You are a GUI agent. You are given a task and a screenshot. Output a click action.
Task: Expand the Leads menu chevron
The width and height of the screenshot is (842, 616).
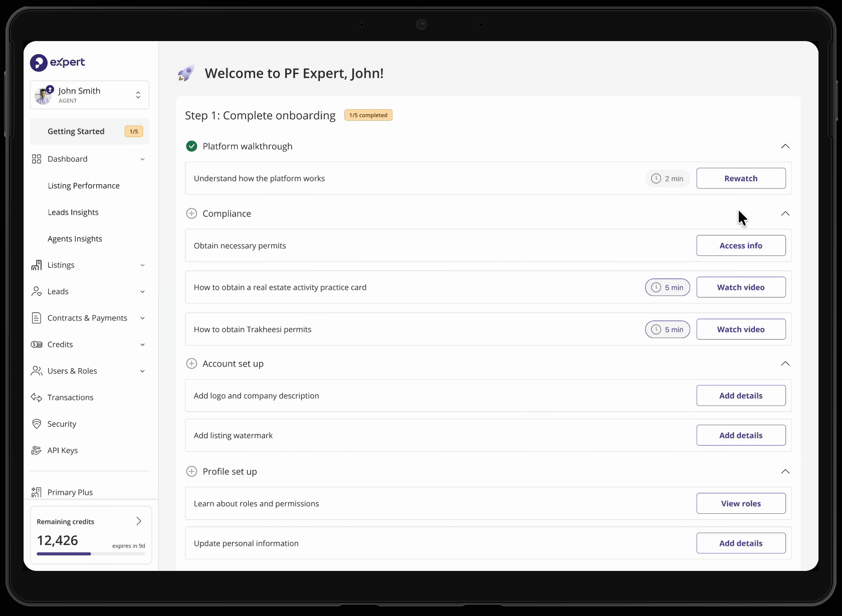[142, 292]
